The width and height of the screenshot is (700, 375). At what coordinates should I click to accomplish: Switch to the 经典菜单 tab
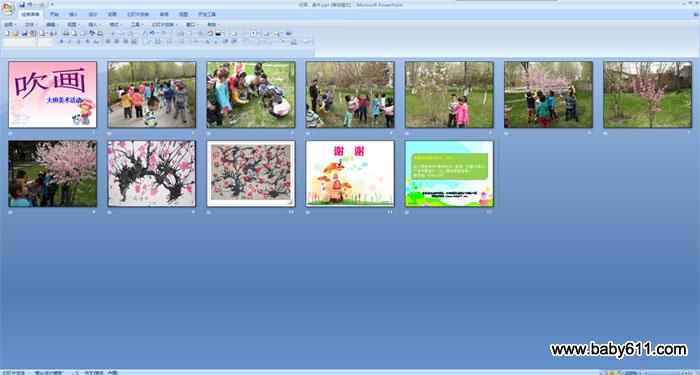coord(31,14)
